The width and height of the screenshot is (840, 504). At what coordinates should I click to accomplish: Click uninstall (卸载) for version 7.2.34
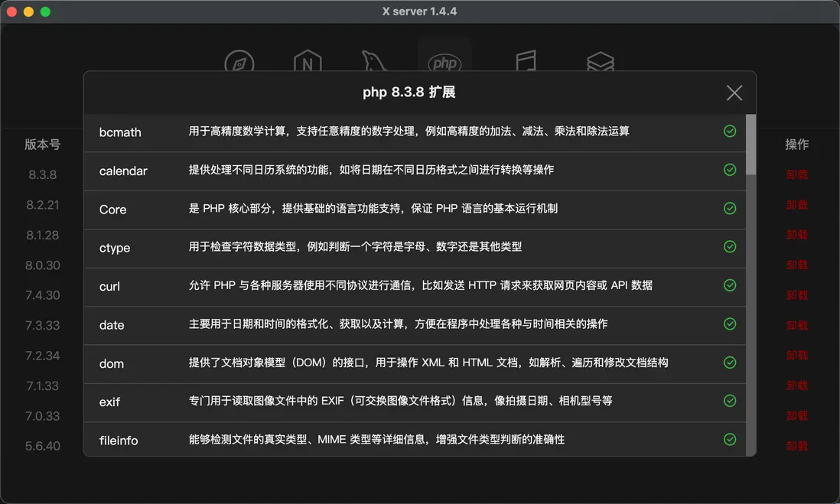796,355
